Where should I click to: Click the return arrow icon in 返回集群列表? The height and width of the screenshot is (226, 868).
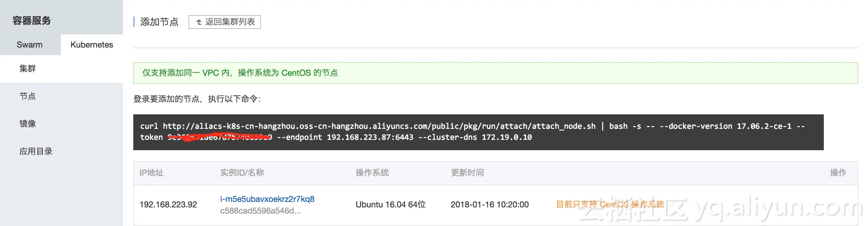[199, 22]
